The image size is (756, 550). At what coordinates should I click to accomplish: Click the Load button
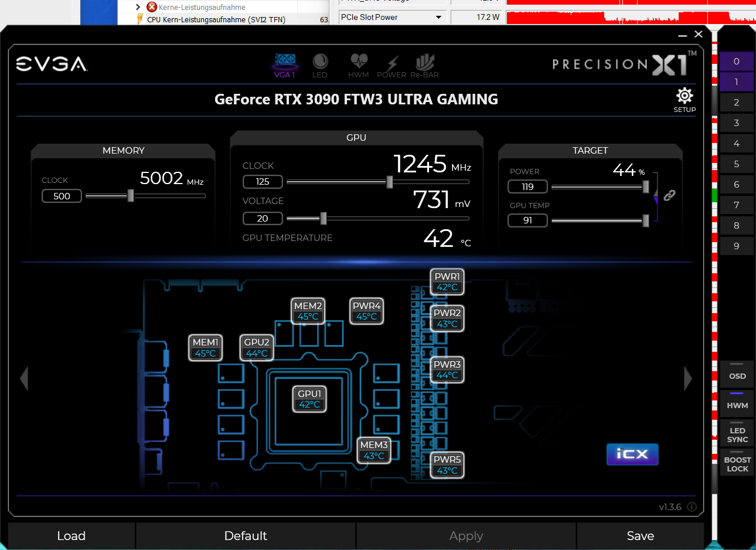tap(71, 536)
